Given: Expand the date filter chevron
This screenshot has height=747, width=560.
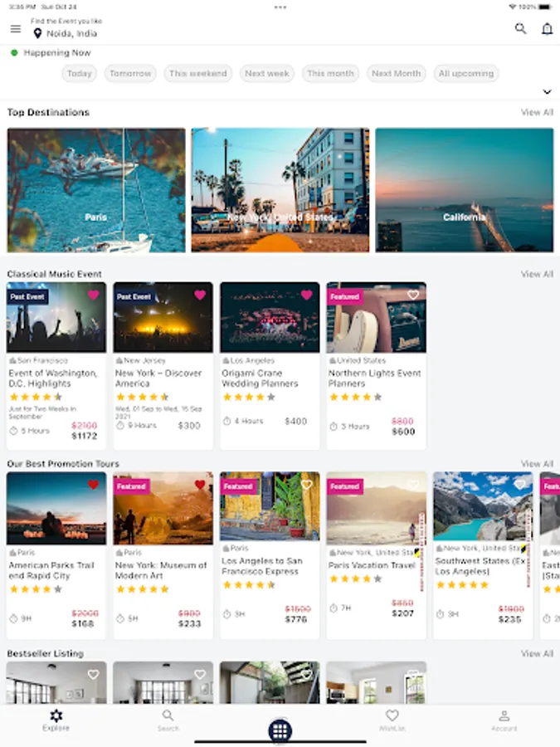Looking at the screenshot, I should pos(548,91).
